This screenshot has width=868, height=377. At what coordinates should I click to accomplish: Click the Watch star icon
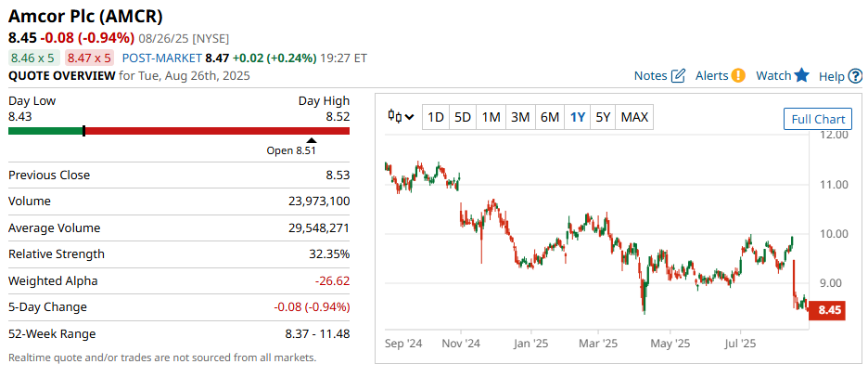click(x=801, y=75)
